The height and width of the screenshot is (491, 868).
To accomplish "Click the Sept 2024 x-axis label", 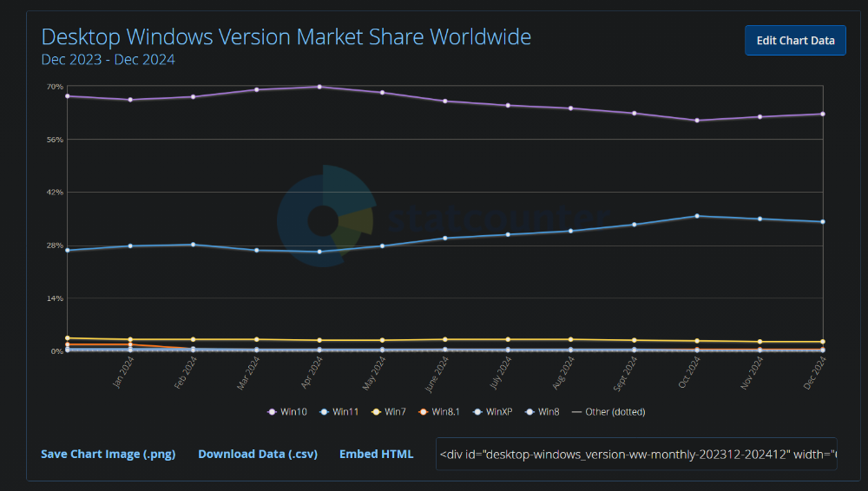I will [x=626, y=374].
